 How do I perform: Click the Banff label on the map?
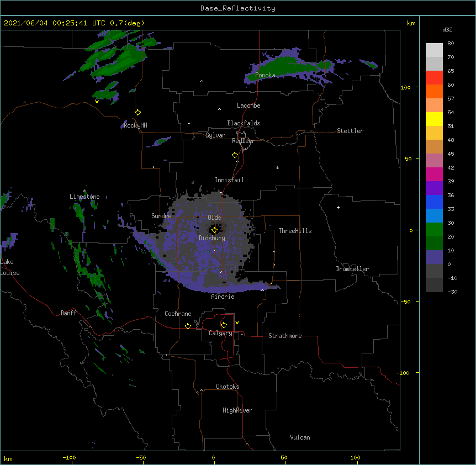click(68, 313)
